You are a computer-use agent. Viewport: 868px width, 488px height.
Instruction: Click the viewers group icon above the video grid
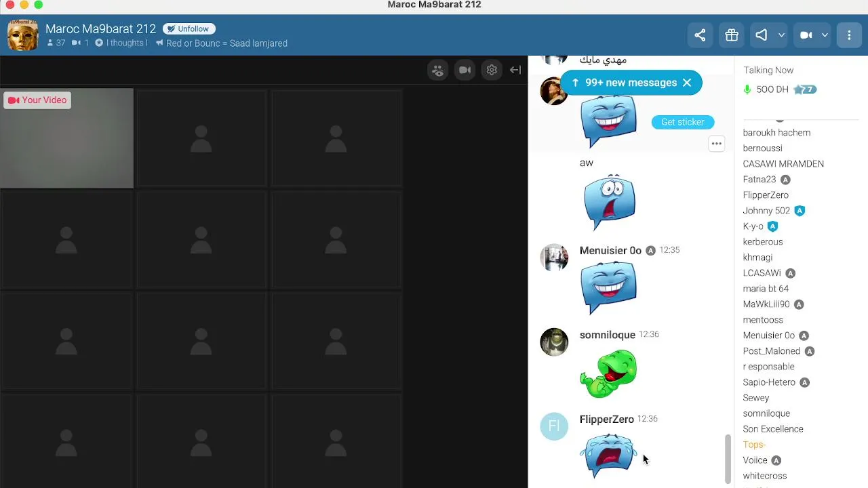click(x=438, y=70)
